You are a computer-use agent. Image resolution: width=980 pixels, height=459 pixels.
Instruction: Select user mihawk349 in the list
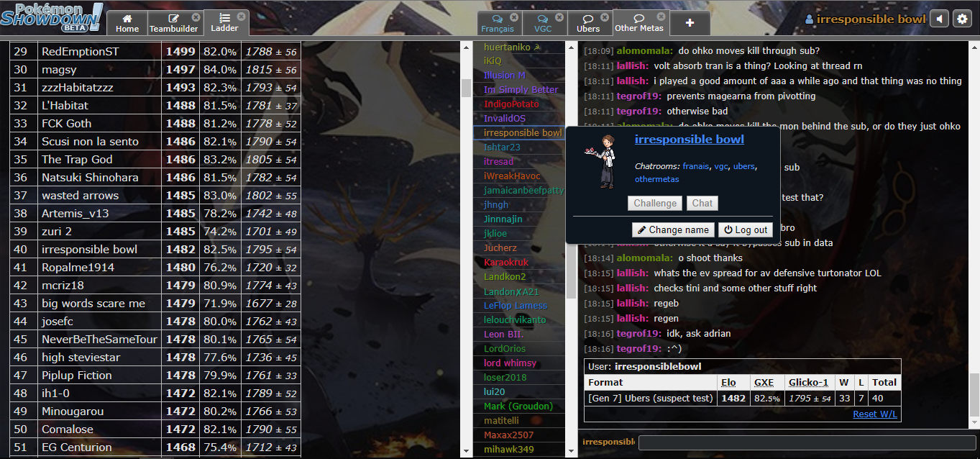(x=519, y=450)
